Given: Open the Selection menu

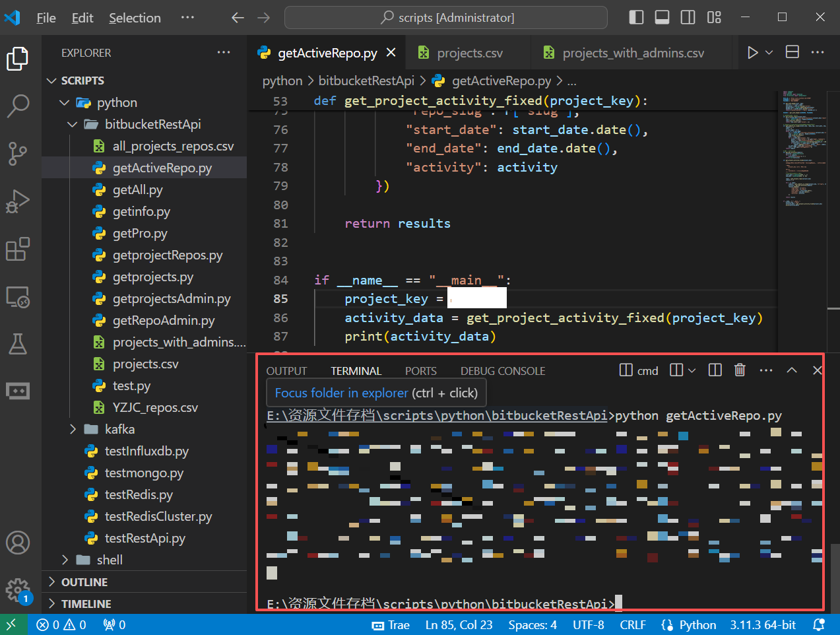Looking at the screenshot, I should point(135,18).
